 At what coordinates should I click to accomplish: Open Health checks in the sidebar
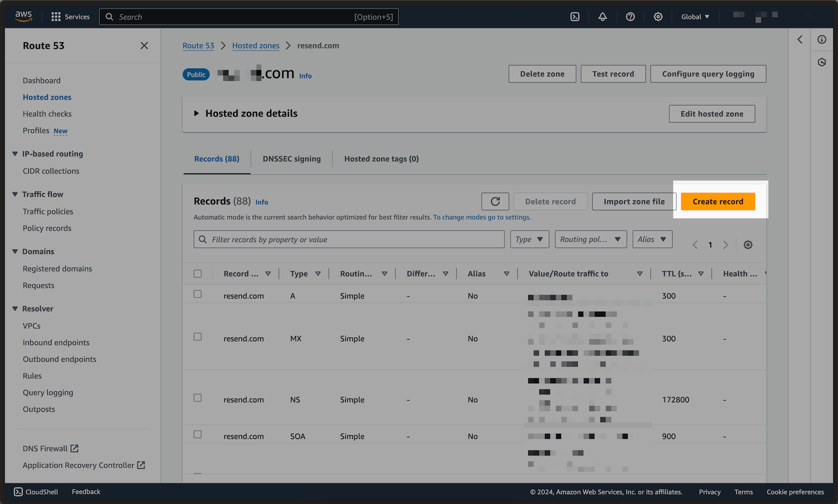(x=47, y=114)
